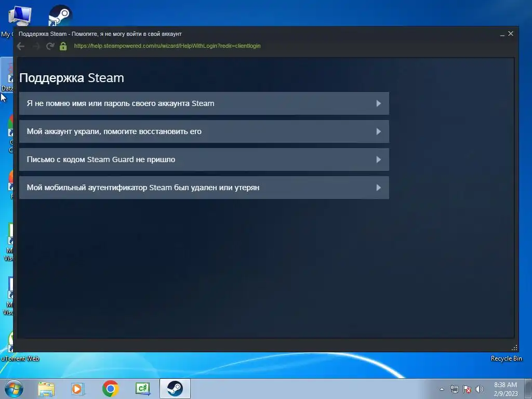Click the arrow on the stolen account row
The height and width of the screenshot is (399, 532).
pyautogui.click(x=379, y=131)
